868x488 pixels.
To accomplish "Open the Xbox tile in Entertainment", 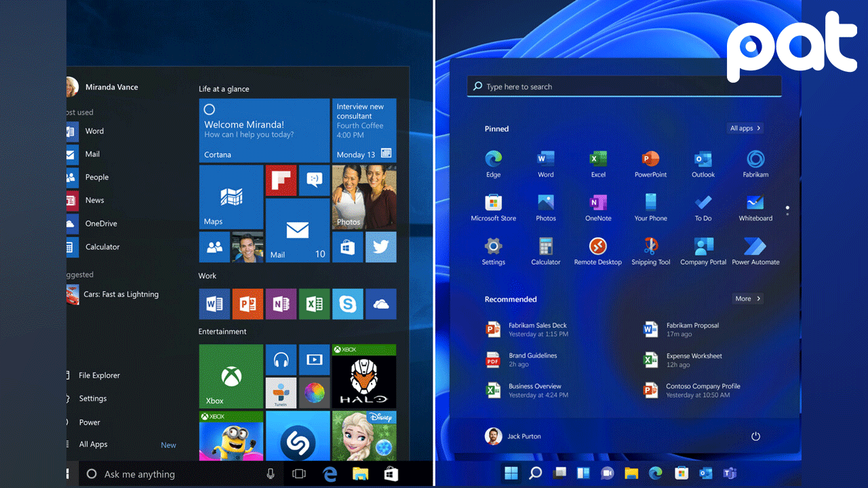I will (x=231, y=376).
